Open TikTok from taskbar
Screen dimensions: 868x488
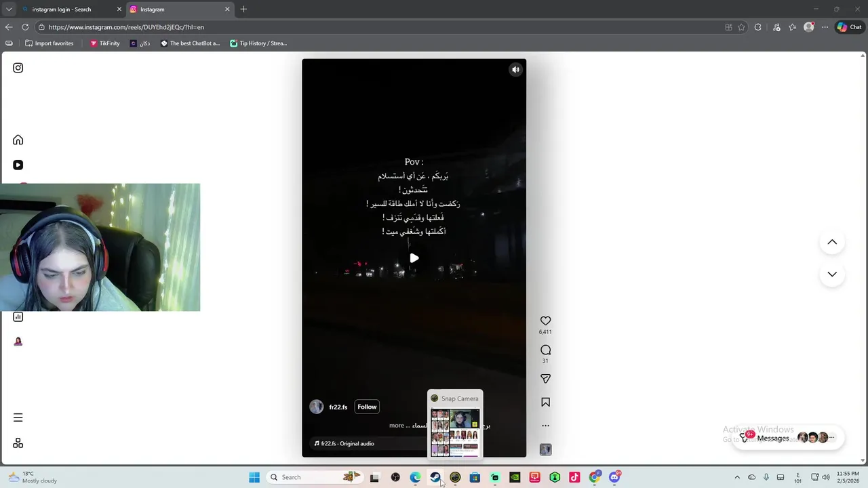click(x=574, y=477)
